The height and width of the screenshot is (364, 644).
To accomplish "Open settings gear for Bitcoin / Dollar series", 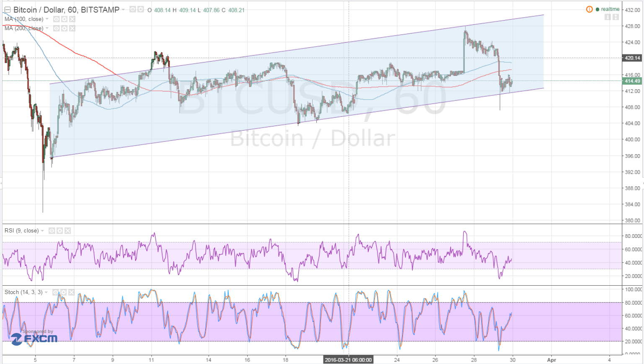I will pyautogui.click(x=140, y=9).
